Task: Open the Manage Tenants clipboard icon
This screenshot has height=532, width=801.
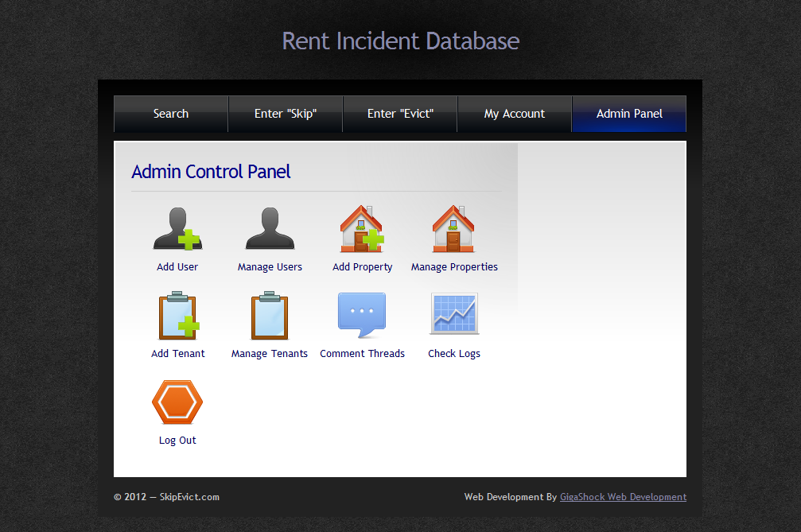Action: click(x=270, y=316)
